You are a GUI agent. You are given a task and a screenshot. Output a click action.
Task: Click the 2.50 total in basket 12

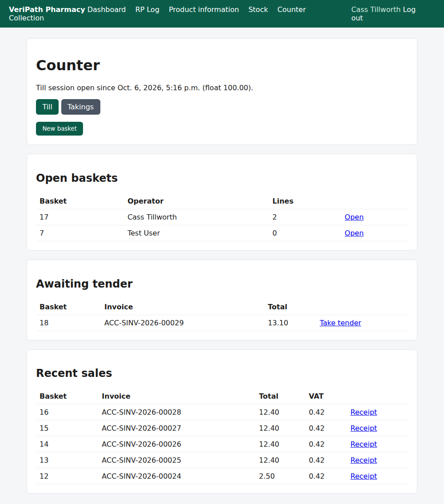[267, 476]
